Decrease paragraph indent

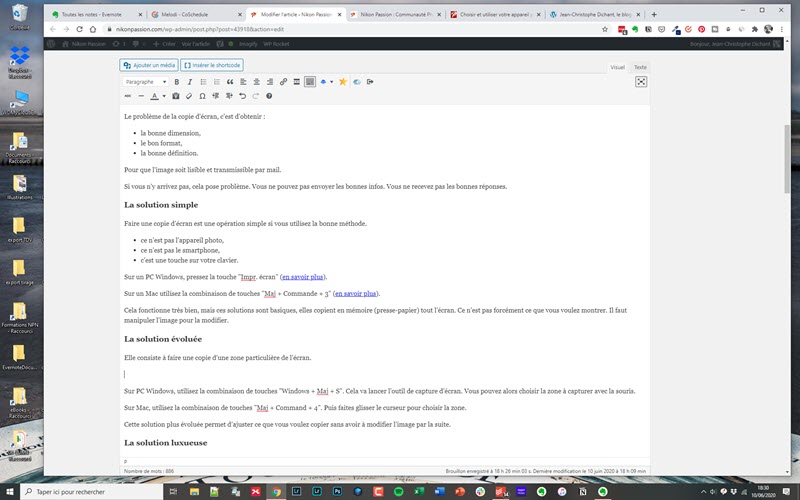(216, 96)
